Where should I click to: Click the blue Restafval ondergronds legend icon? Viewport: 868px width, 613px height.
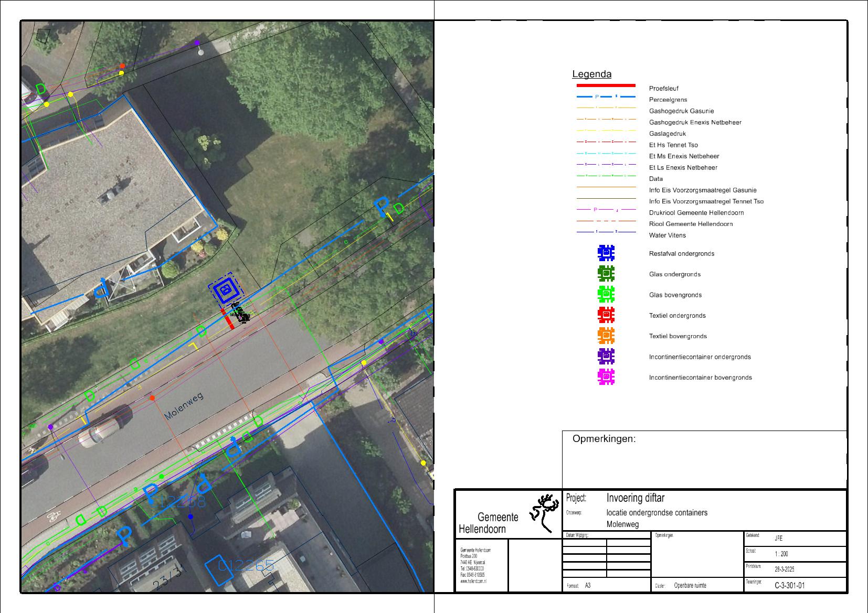(606, 253)
